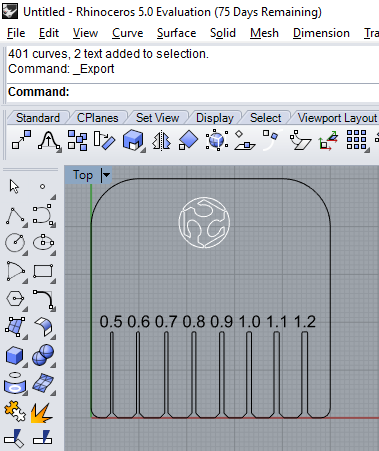This screenshot has height=451, width=379.
Task: Open the Surface menu
Action: coord(176,33)
